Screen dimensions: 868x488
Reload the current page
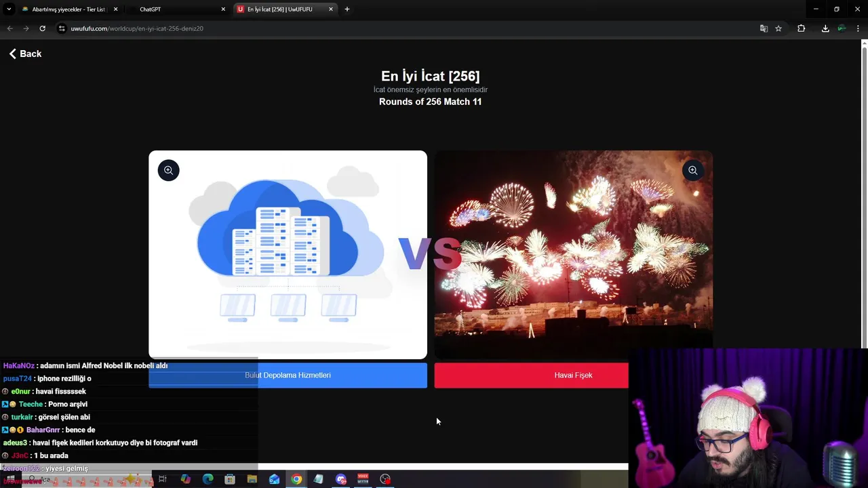point(42,28)
